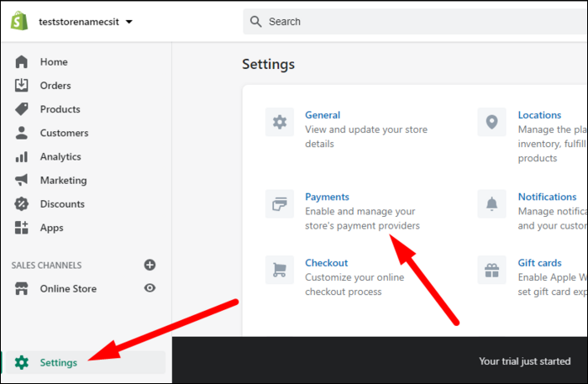
Task: Click the Checkout cart icon
Action: [280, 271]
